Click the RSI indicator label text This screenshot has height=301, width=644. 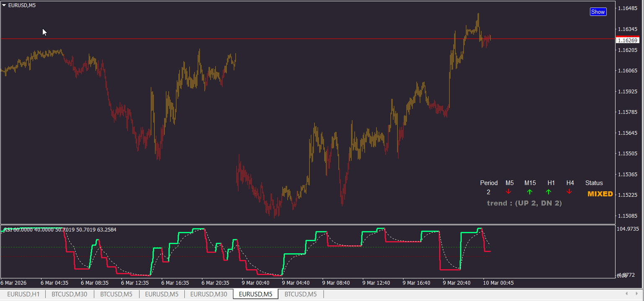click(60, 229)
